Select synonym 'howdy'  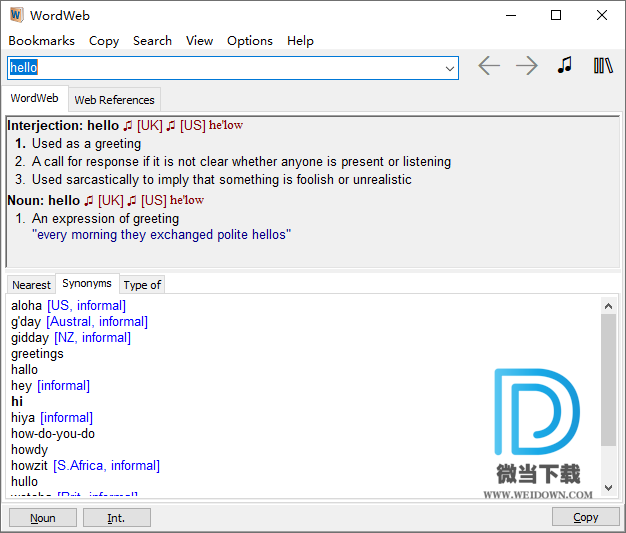click(x=30, y=450)
